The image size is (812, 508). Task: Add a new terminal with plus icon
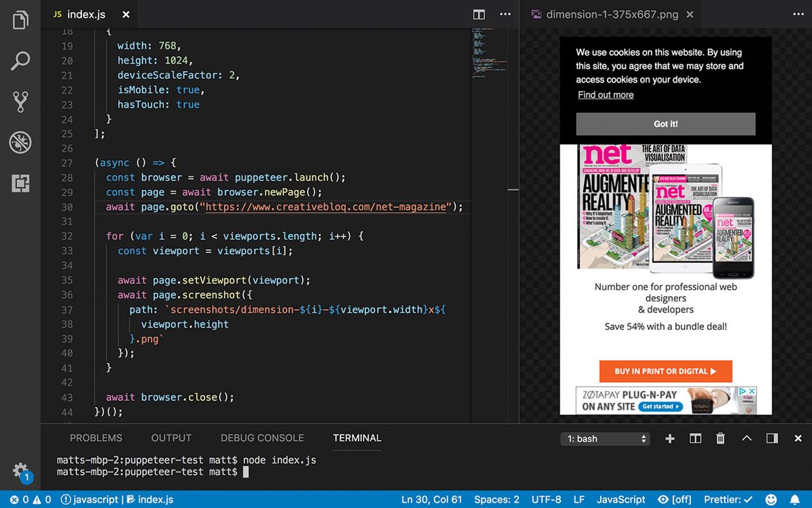point(670,438)
